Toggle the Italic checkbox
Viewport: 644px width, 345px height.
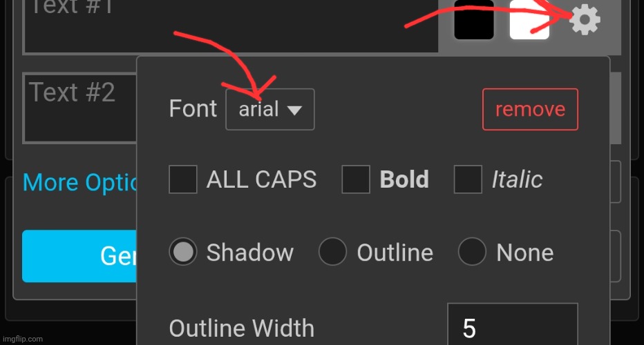[x=468, y=179]
